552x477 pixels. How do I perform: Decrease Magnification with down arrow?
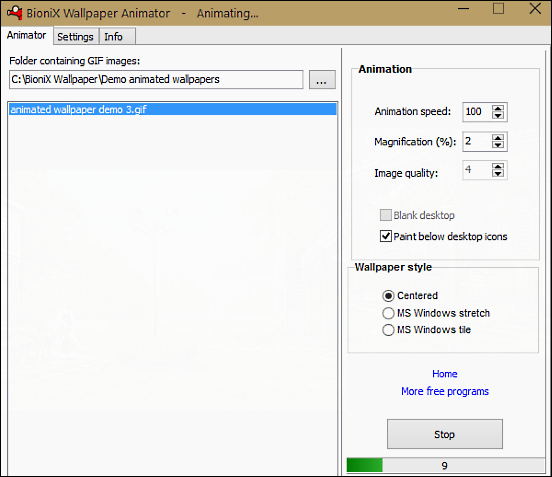[x=498, y=145]
